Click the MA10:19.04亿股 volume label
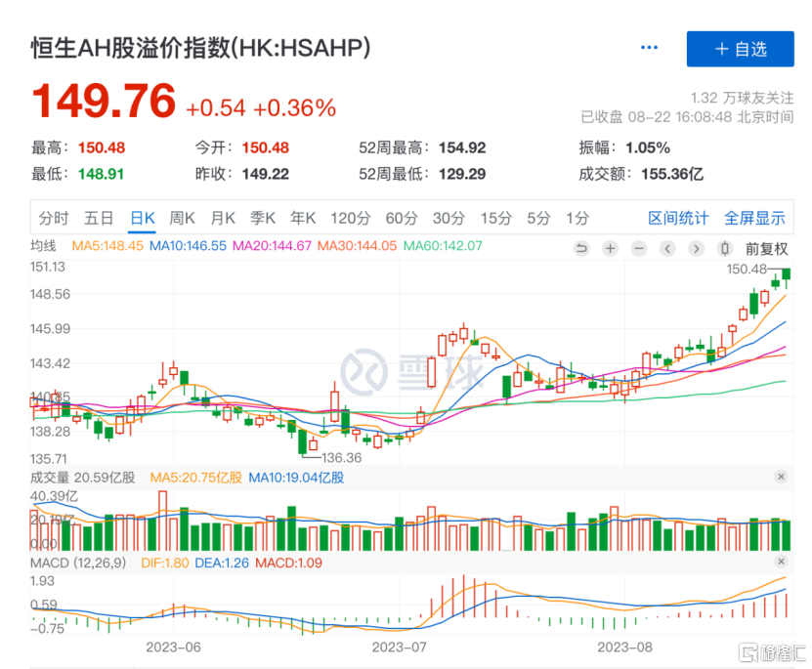812x669 pixels. click(x=296, y=478)
